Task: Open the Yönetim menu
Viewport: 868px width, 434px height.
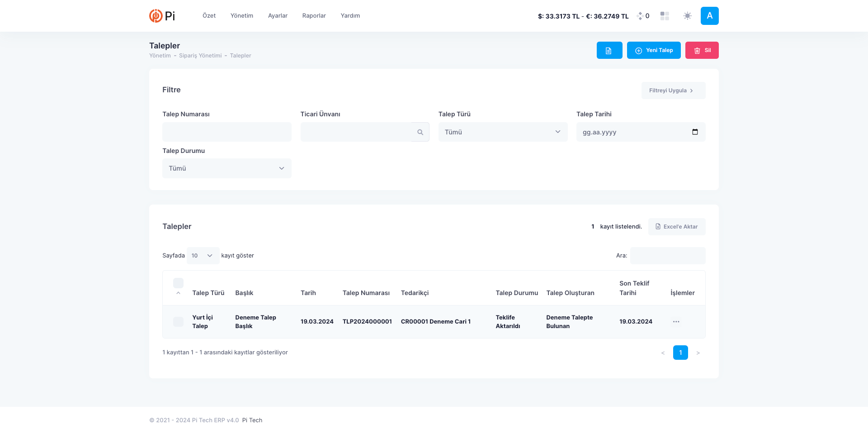Action: [x=241, y=16]
